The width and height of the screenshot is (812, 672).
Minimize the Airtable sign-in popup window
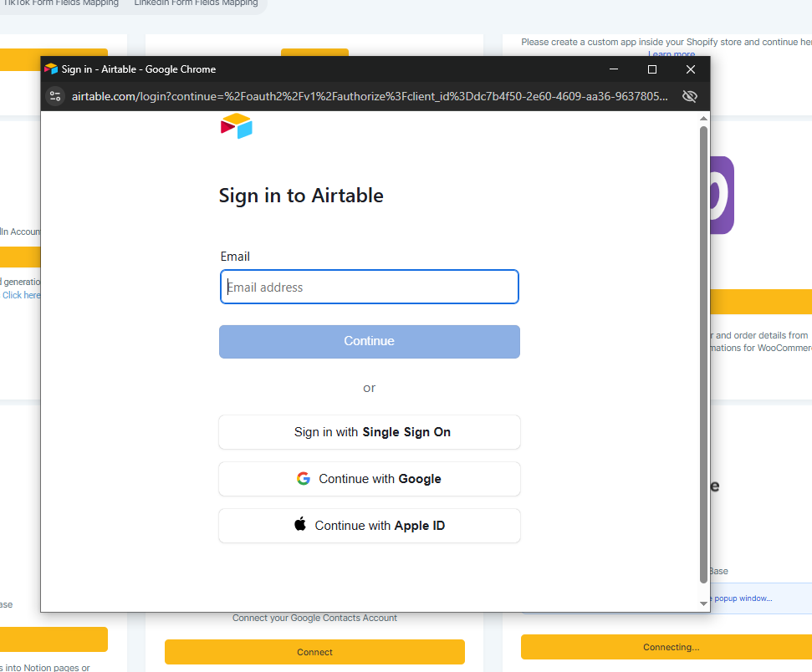[614, 69]
